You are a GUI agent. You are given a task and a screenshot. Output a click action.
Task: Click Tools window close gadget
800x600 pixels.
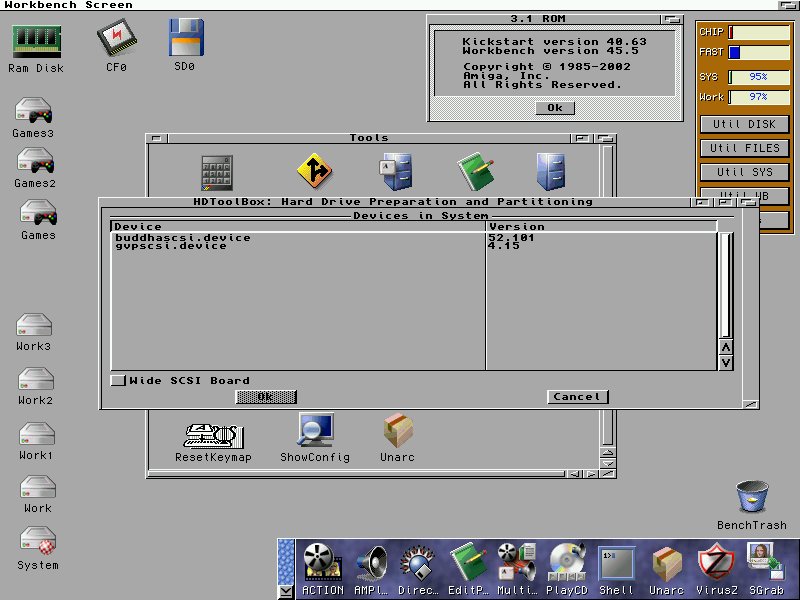click(157, 138)
